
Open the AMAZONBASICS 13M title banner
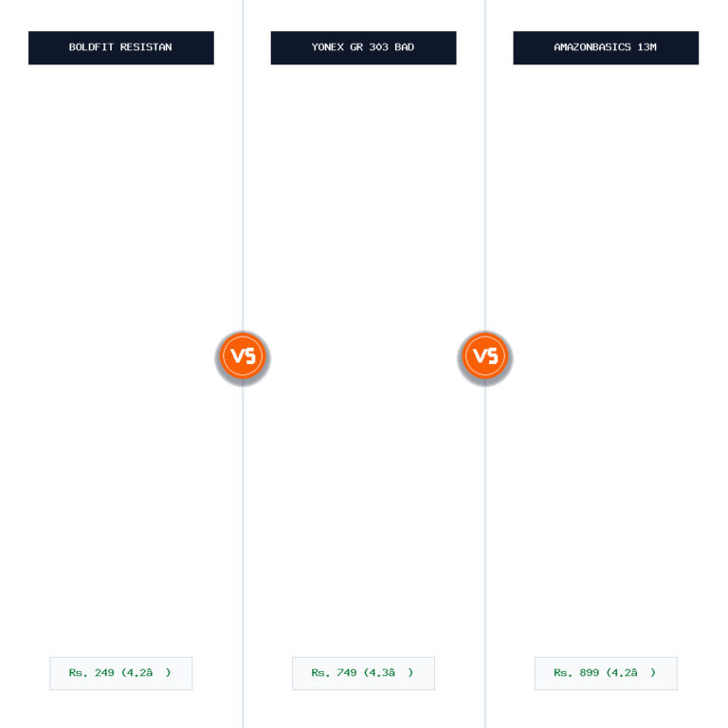click(606, 47)
